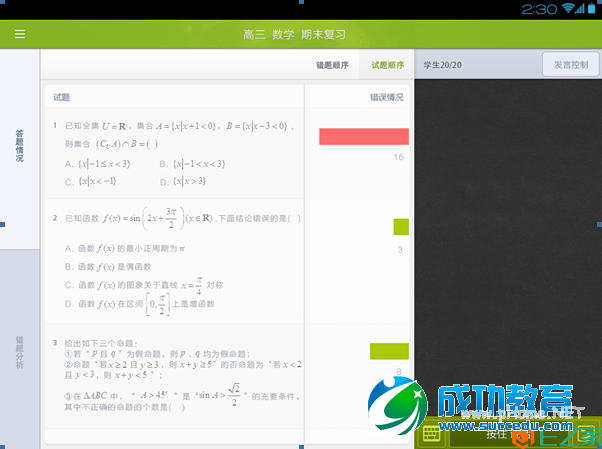The width and height of the screenshot is (602, 449).
Task: Select question 2 about f(x)=sin function
Action: pos(183,218)
